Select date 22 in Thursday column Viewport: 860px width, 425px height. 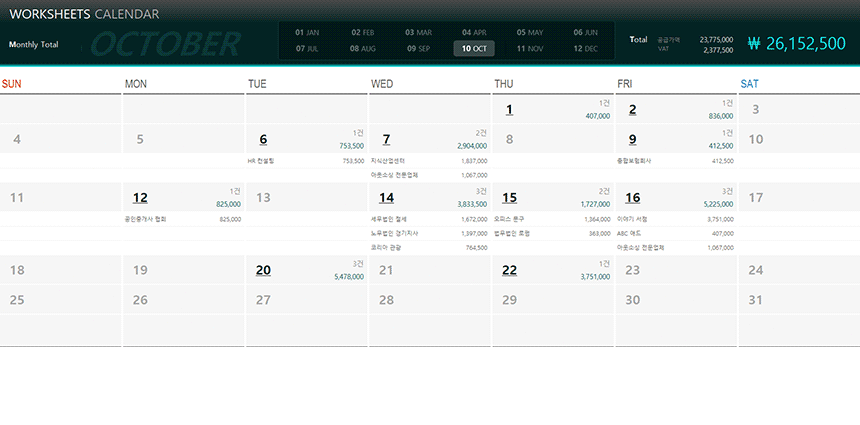[509, 270]
